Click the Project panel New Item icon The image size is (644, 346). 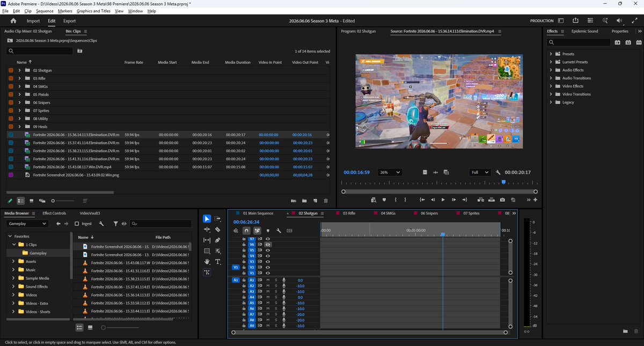tap(315, 201)
